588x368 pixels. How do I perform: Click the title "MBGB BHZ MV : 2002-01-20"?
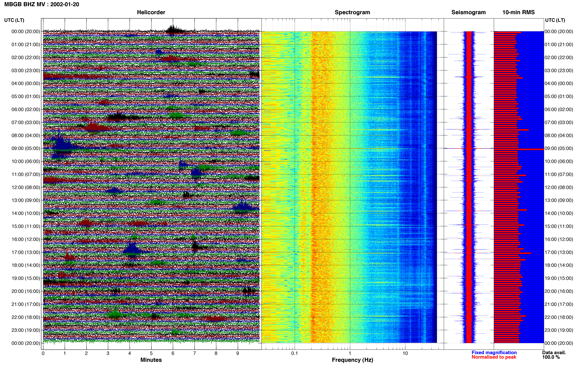tap(42, 4)
